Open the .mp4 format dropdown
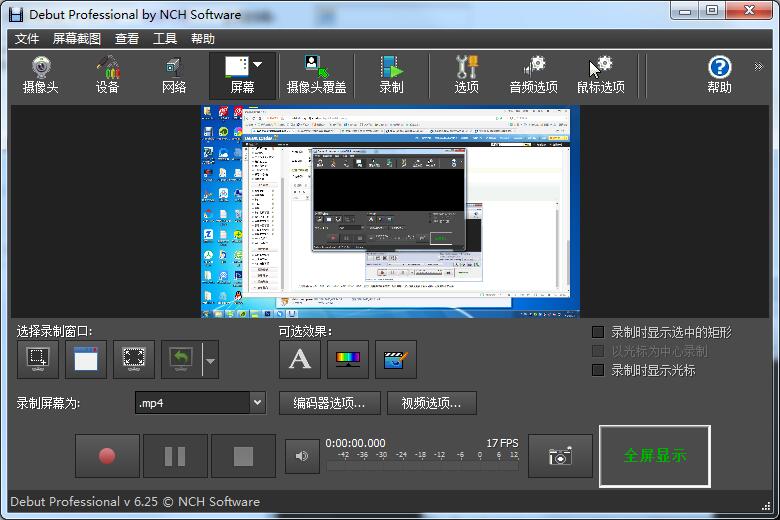 click(257, 403)
